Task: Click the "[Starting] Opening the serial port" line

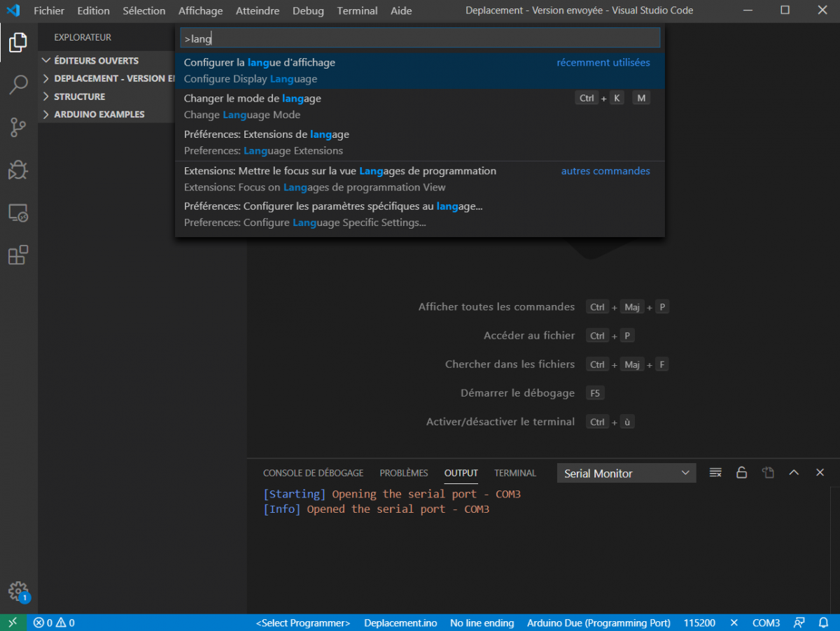Action: (x=392, y=494)
